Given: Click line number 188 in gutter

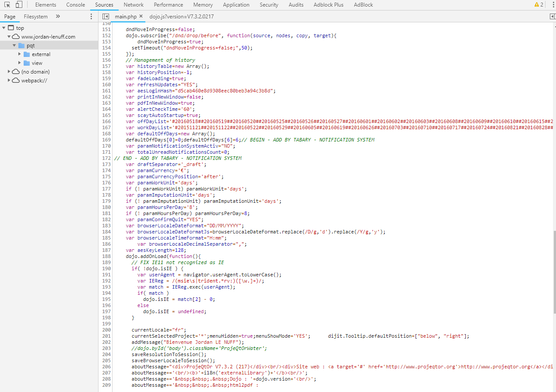Looking at the screenshot, I should tap(106, 256).
